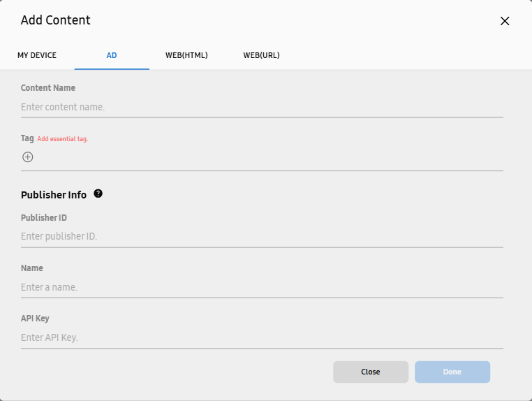
Task: Focus the 'Enter content name.' field
Action: coord(262,107)
